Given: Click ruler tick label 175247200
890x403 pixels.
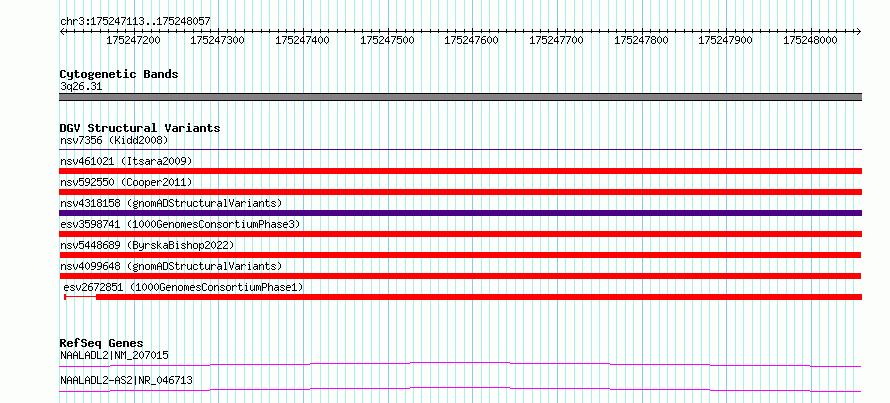Looking at the screenshot, I should click(133, 40).
